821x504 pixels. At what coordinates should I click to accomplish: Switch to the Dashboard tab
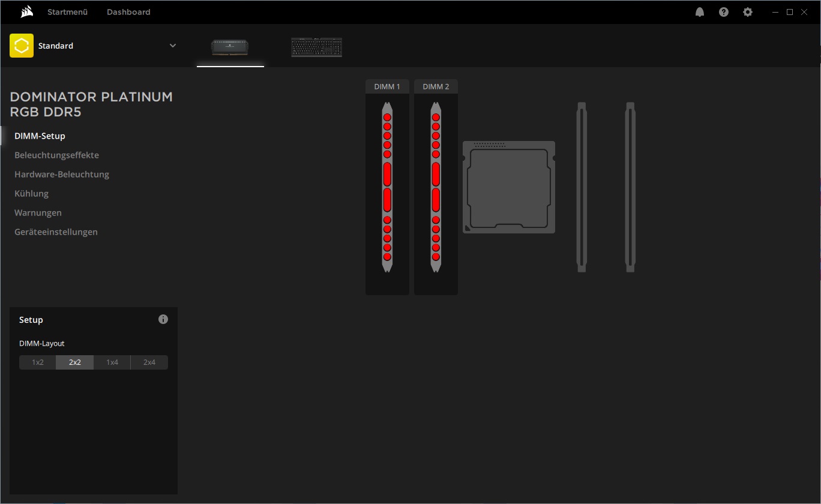click(128, 12)
